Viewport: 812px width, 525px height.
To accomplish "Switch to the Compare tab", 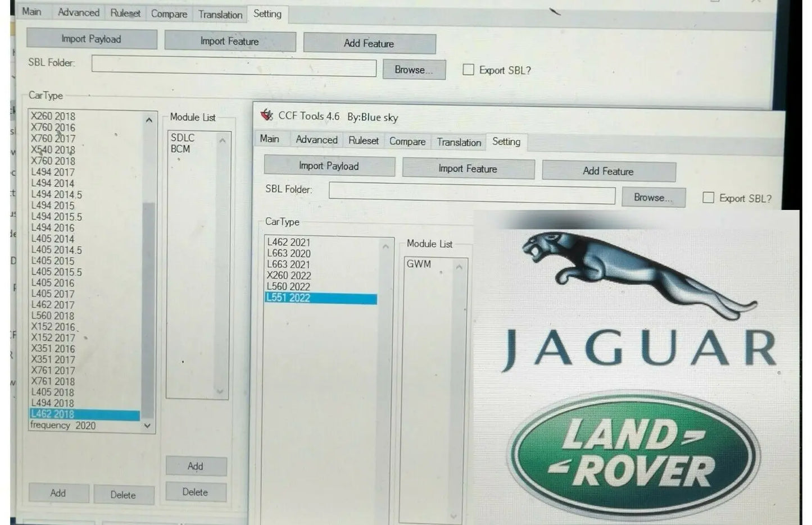I will pyautogui.click(x=406, y=141).
